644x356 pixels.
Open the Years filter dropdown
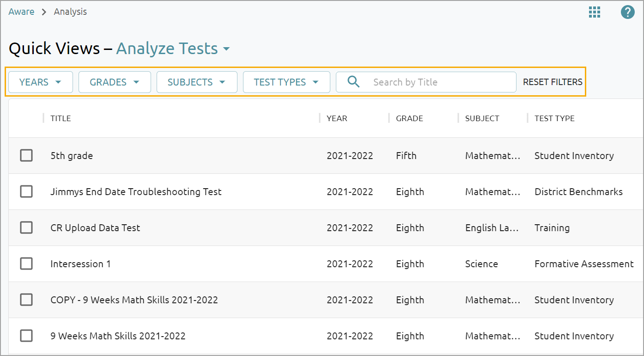coord(41,82)
